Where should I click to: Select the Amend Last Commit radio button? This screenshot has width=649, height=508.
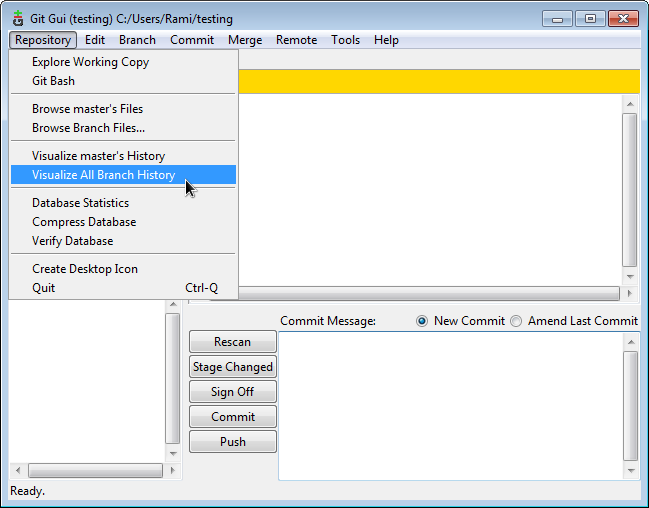coord(516,321)
